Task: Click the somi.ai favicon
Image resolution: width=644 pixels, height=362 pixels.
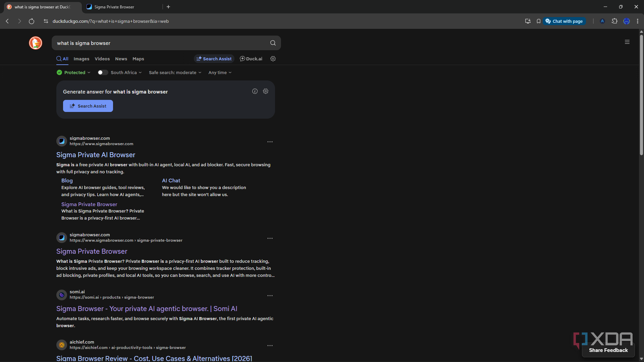Action: pyautogui.click(x=62, y=295)
